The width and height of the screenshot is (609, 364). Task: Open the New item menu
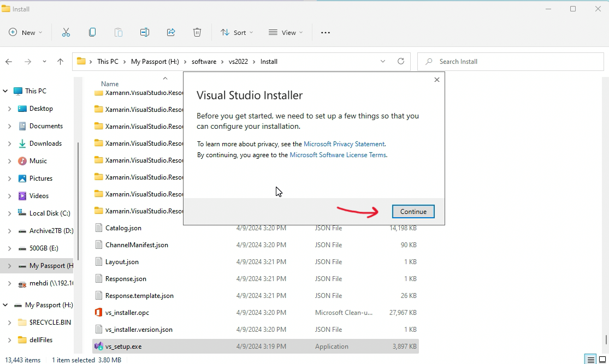point(25,33)
